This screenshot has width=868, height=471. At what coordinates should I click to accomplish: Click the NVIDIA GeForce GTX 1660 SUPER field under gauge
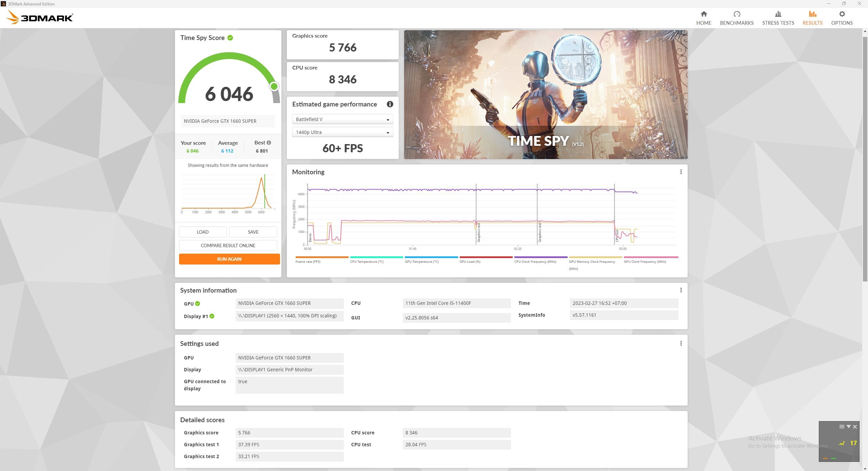[228, 121]
